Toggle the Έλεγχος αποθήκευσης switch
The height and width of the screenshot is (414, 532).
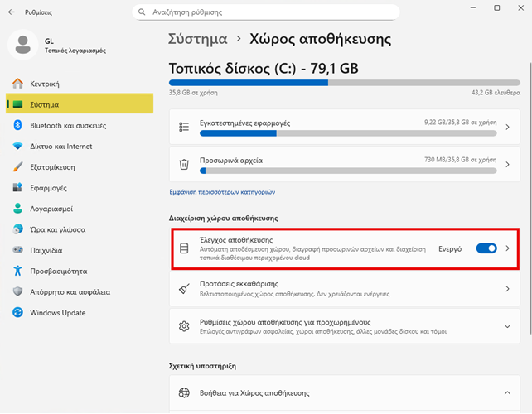[x=486, y=248]
